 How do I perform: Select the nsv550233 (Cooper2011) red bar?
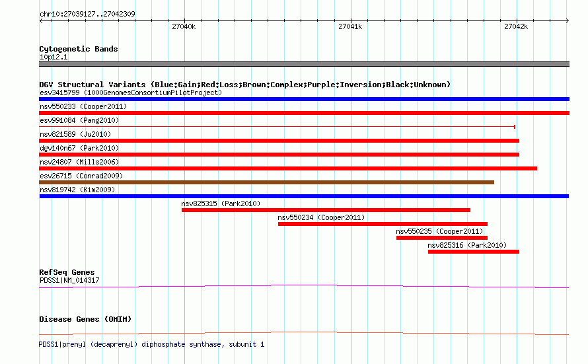[304, 113]
